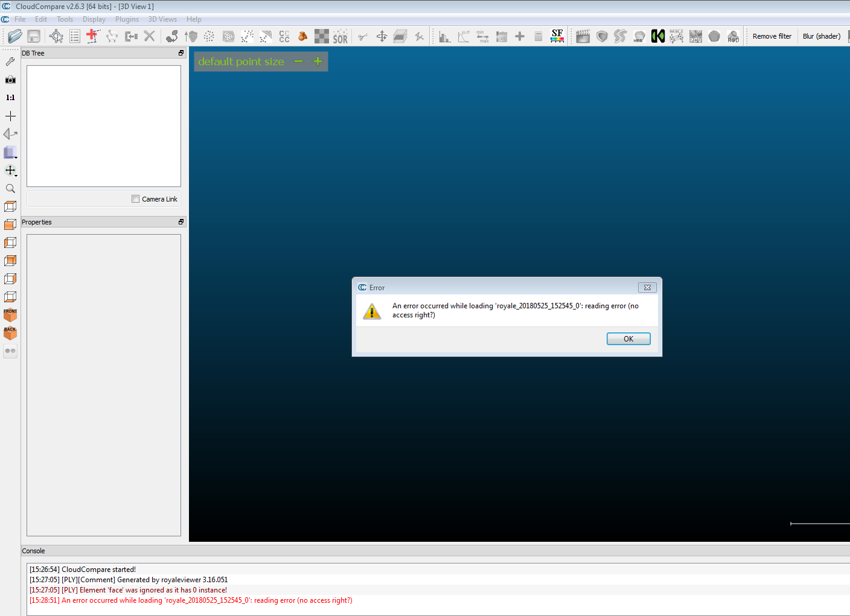This screenshot has width=850, height=616.
Task: Open the Tools menu
Action: [65, 19]
